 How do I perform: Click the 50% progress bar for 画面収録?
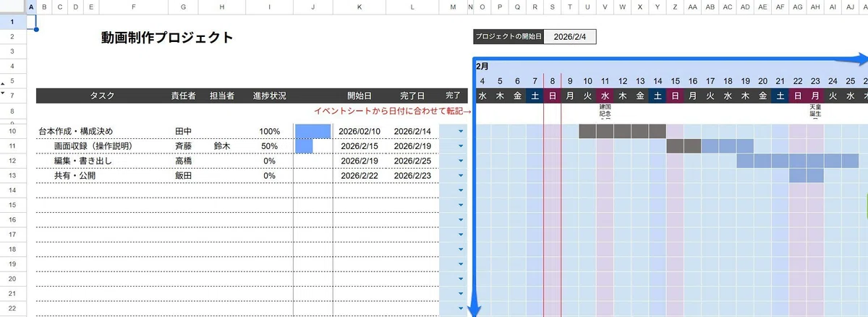click(x=304, y=146)
